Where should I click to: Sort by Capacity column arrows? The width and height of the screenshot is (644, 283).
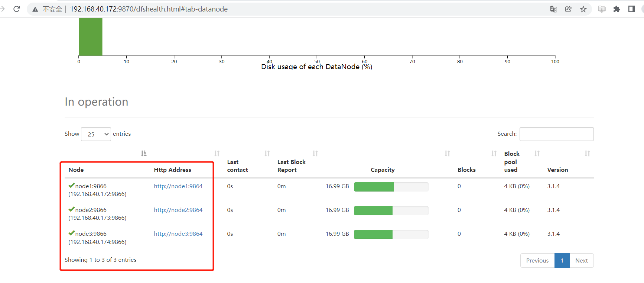click(447, 153)
